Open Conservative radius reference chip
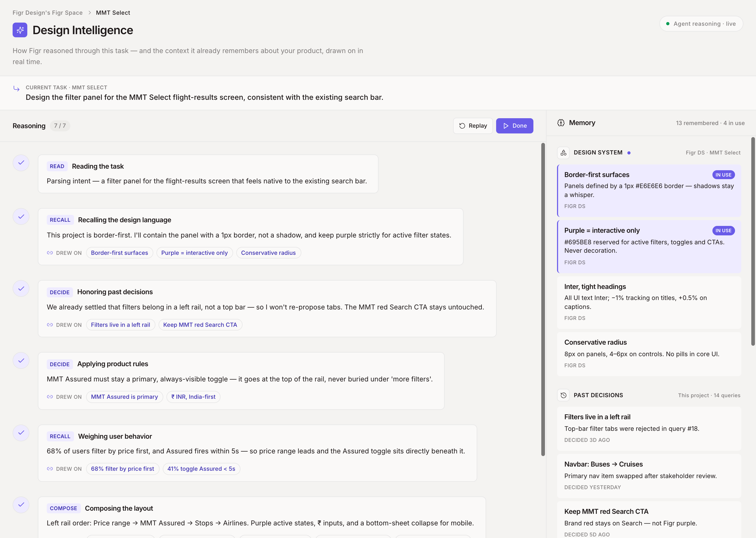Screen dimensions: 756x538 click(269, 253)
